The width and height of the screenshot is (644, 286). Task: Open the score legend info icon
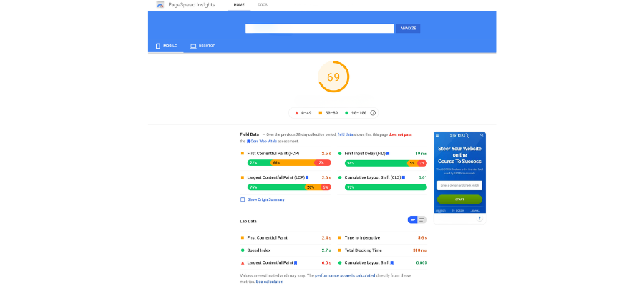pos(373,113)
